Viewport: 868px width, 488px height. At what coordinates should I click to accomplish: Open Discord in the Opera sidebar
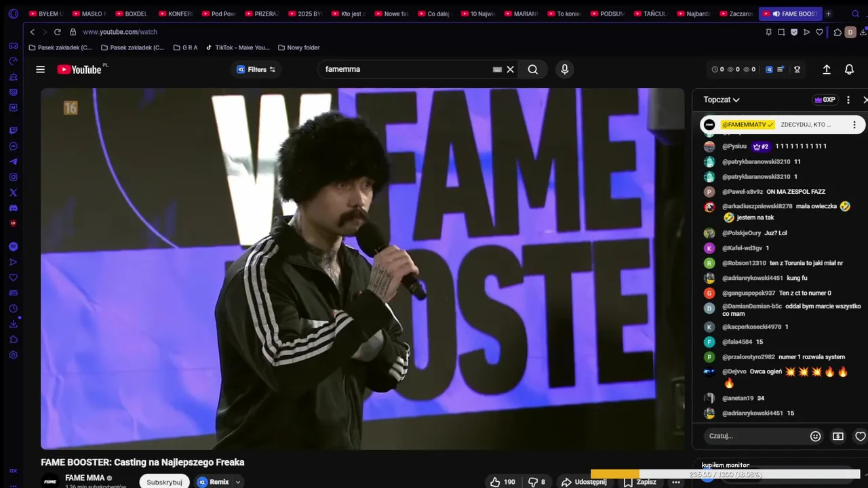[x=13, y=208]
